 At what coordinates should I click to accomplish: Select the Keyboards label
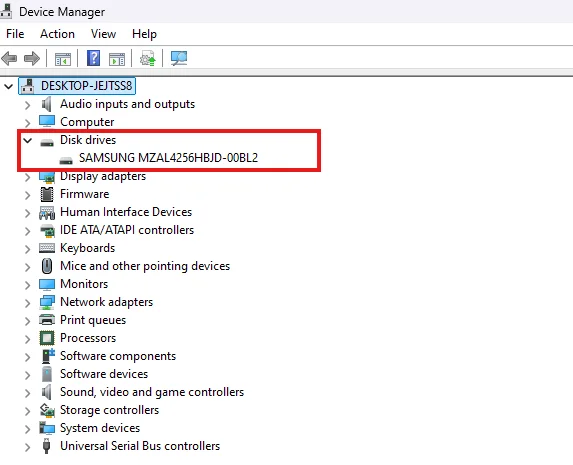click(87, 248)
